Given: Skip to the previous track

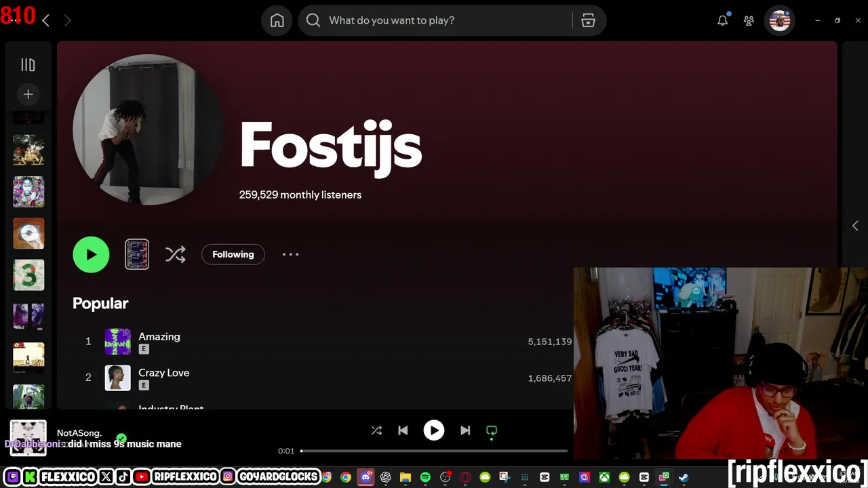Looking at the screenshot, I should click(403, 430).
